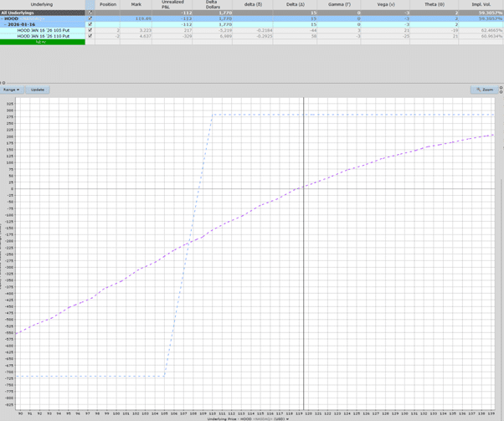Click the Position column header
The height and width of the screenshot is (421, 504).
[108, 4]
